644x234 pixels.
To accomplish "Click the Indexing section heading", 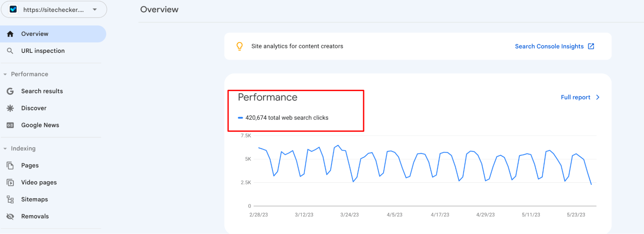I will pyautogui.click(x=23, y=148).
